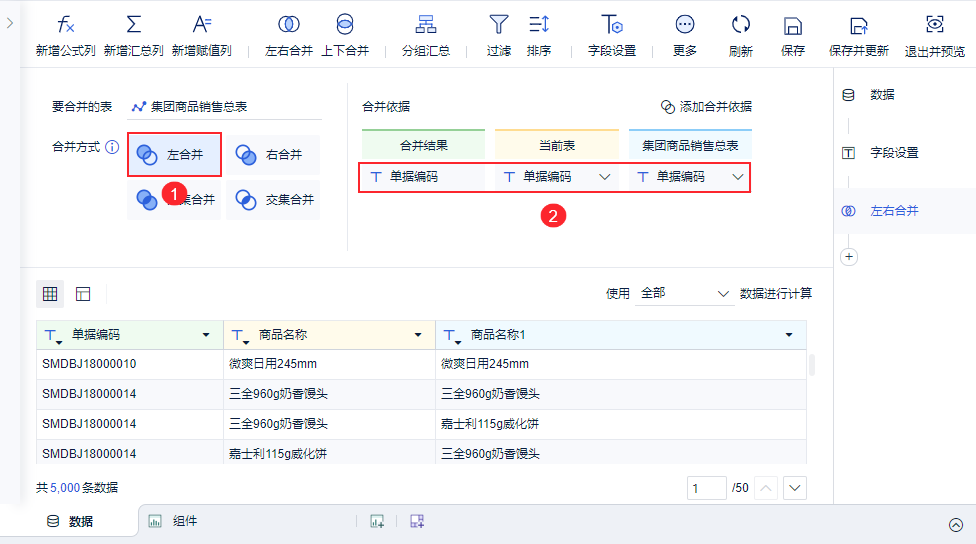Click the add component chart icon

click(x=377, y=522)
